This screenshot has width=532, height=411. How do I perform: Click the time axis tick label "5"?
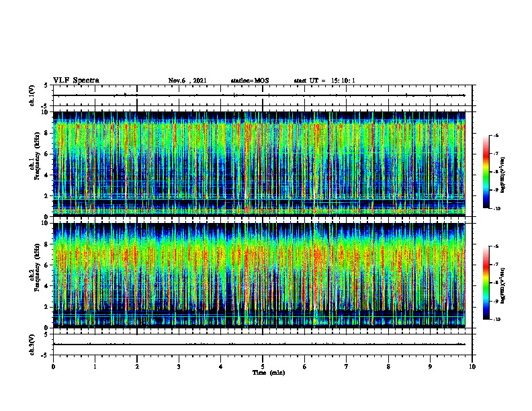(263, 367)
